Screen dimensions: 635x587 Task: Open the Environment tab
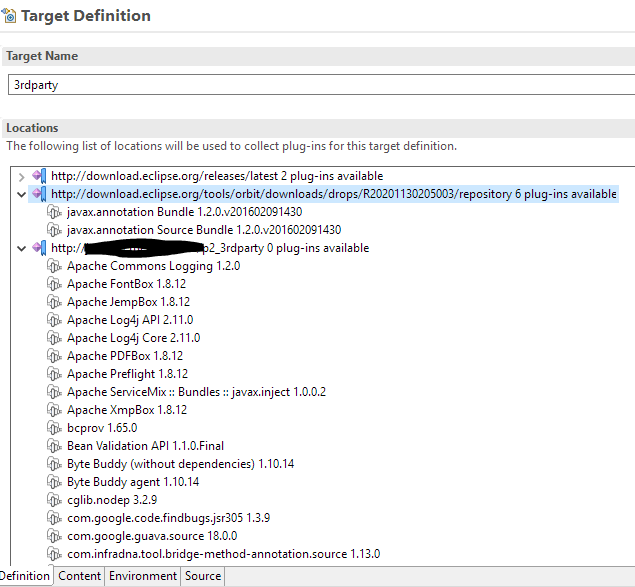(143, 576)
